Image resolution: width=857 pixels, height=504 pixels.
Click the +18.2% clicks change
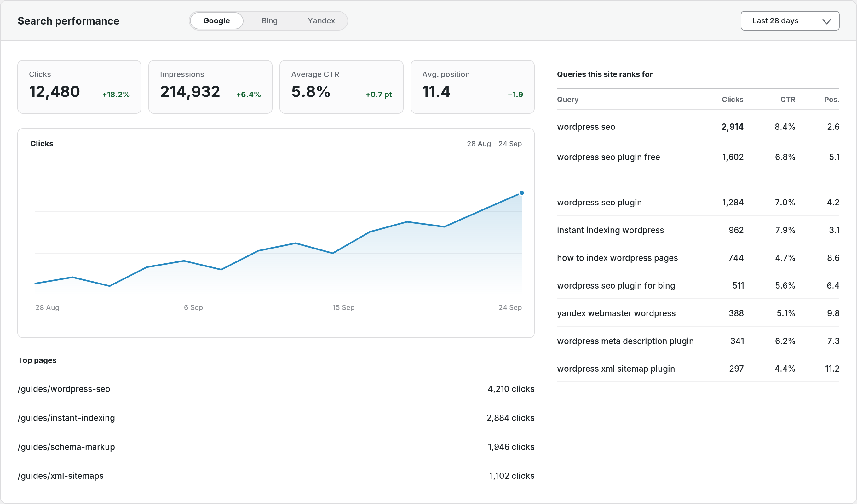[x=116, y=94]
